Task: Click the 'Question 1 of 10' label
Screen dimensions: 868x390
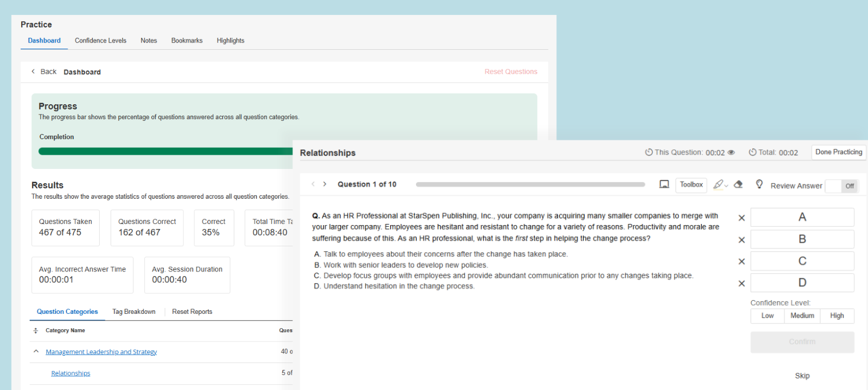Action: pos(367,184)
